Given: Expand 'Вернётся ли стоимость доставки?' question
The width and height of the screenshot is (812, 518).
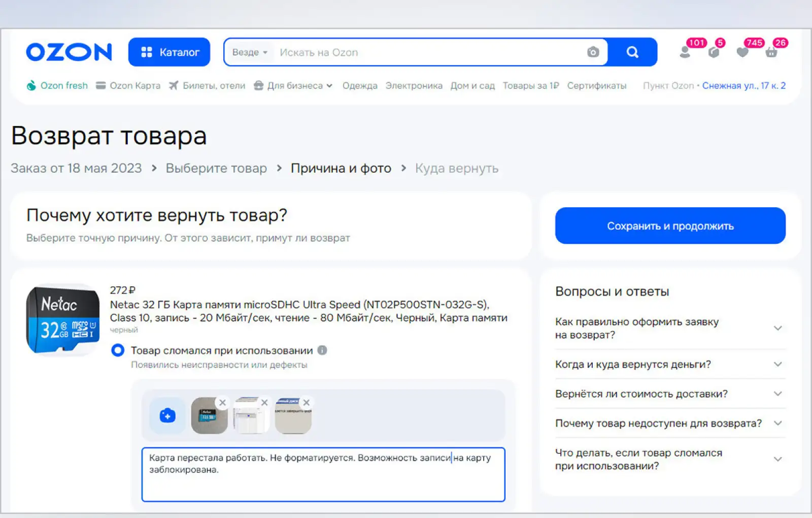Looking at the screenshot, I should [670, 394].
